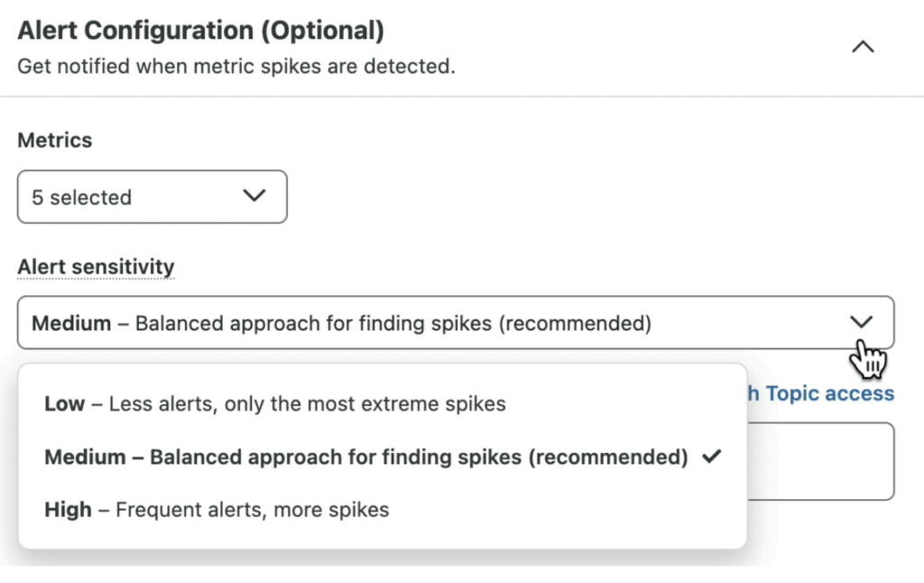This screenshot has height=583, width=924.
Task: Click the input box below Topic access
Action: [x=821, y=461]
